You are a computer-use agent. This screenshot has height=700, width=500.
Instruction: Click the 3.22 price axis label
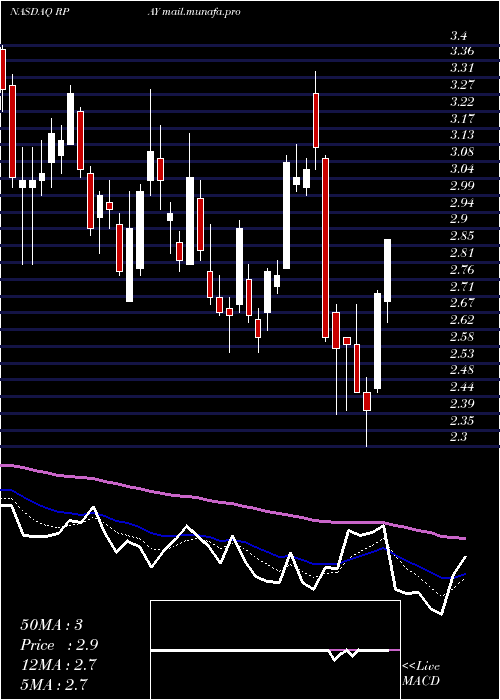click(x=462, y=101)
